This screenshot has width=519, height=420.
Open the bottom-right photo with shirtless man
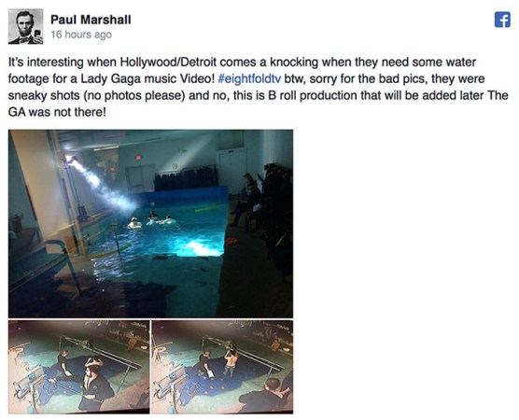[222, 367]
